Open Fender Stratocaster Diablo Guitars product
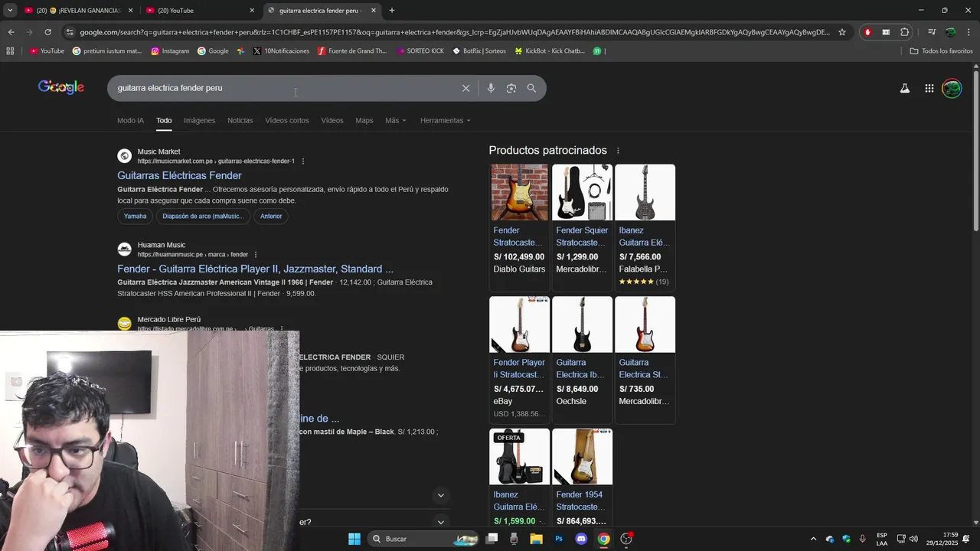The width and height of the screenshot is (980, 551). coord(519,227)
